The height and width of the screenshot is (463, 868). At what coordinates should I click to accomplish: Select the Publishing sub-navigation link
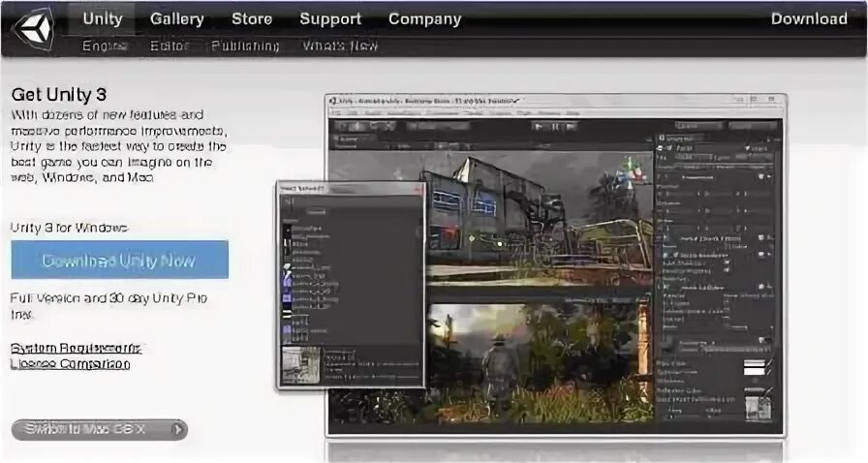[x=245, y=46]
